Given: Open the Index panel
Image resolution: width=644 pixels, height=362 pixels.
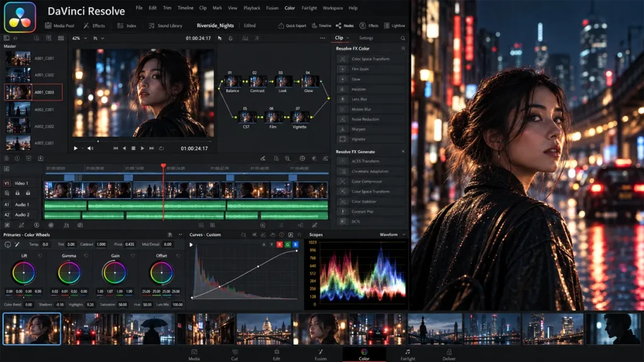Looking at the screenshot, I should (x=127, y=25).
